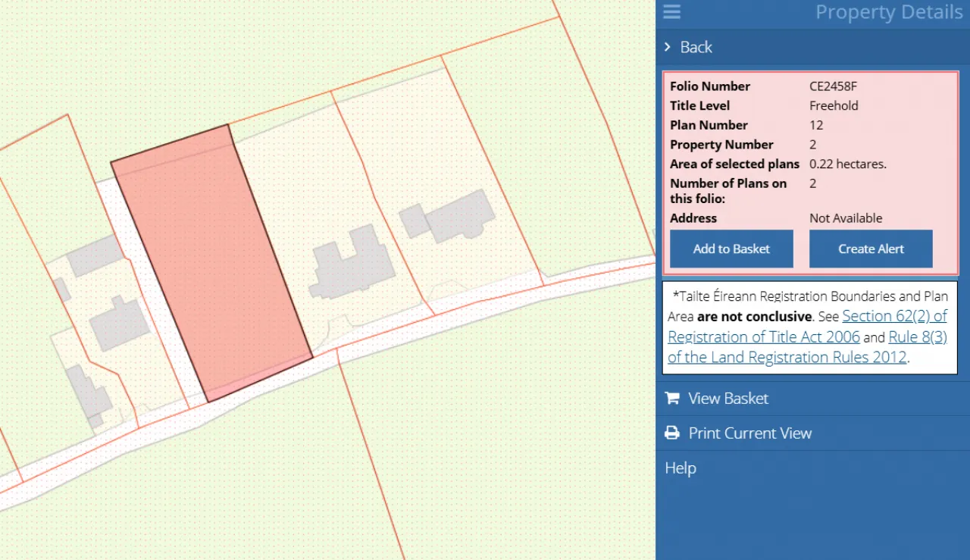Open the hamburger menu icon

tap(671, 12)
